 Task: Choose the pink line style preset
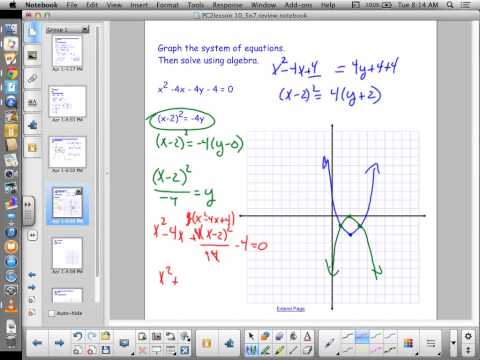tap(376, 350)
